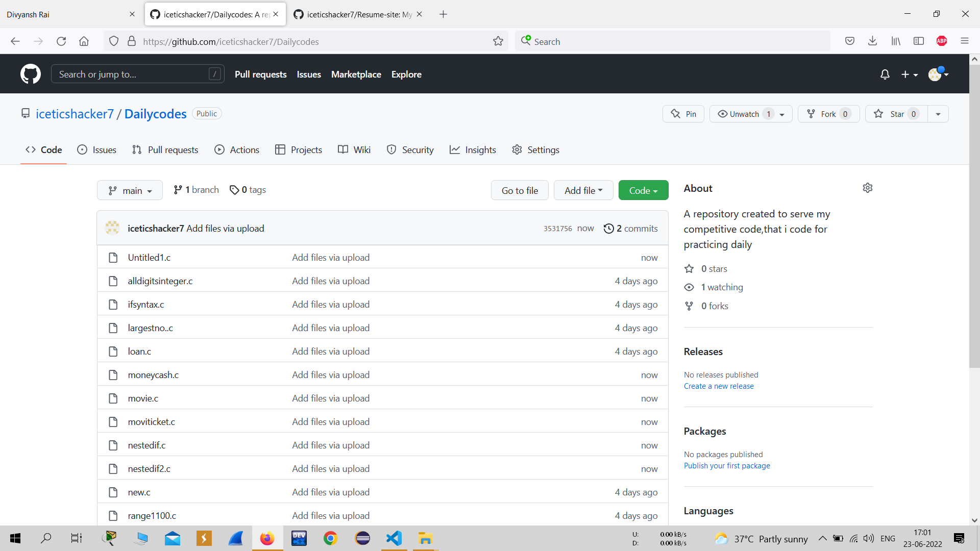Open the Firefox application menu

(x=965, y=41)
